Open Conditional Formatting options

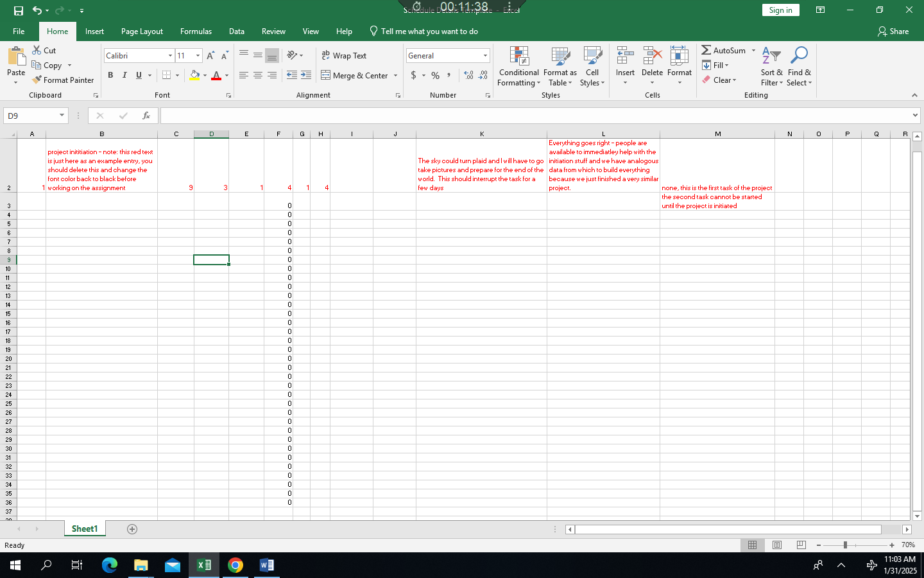pos(518,67)
